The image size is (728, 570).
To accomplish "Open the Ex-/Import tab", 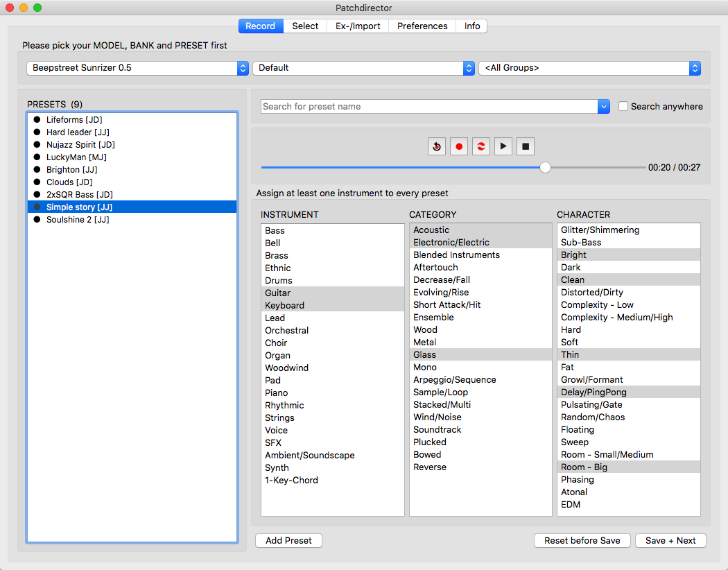I will pos(358,26).
